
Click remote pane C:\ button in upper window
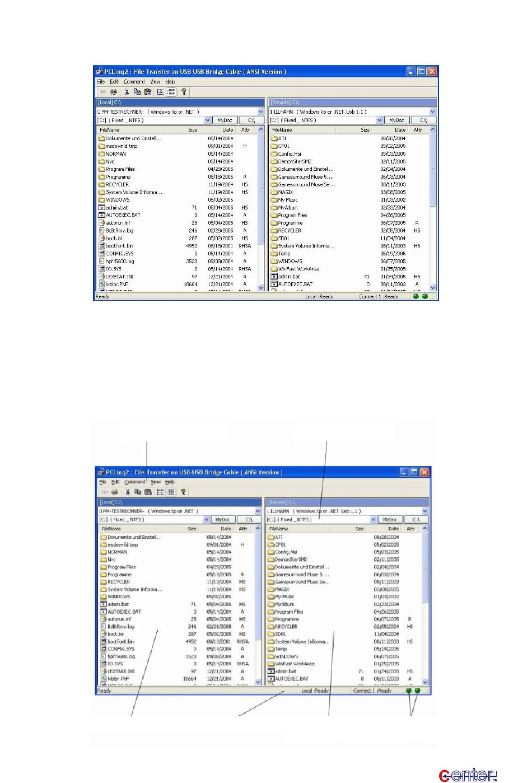(x=423, y=120)
